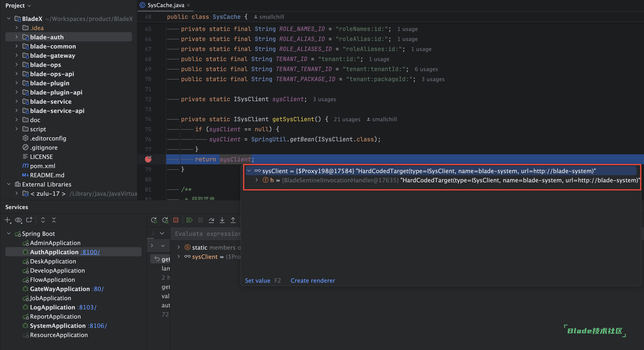The height and width of the screenshot is (350, 644).
Task: Open the AuthApplication :8100/ link
Action: click(90, 252)
